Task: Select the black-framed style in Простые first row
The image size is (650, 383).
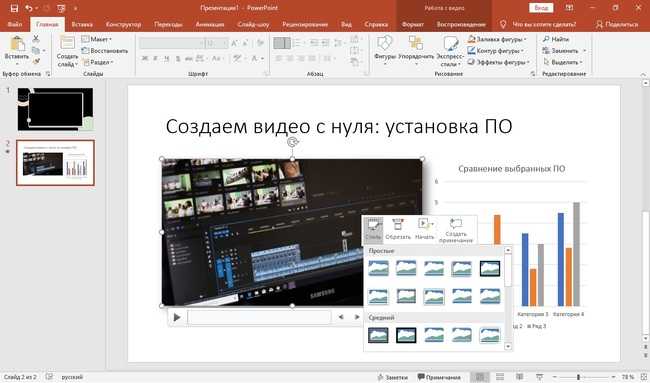Action: [x=490, y=269]
